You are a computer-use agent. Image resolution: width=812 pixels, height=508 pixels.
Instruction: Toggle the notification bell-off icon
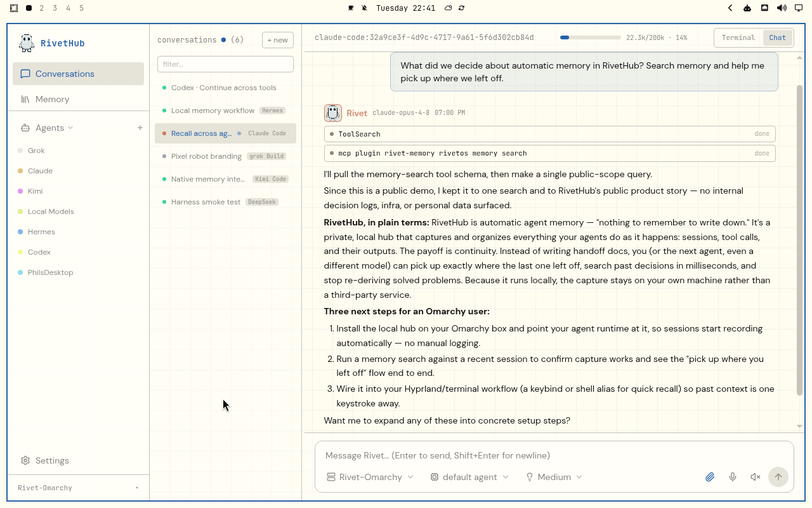pos(364,8)
